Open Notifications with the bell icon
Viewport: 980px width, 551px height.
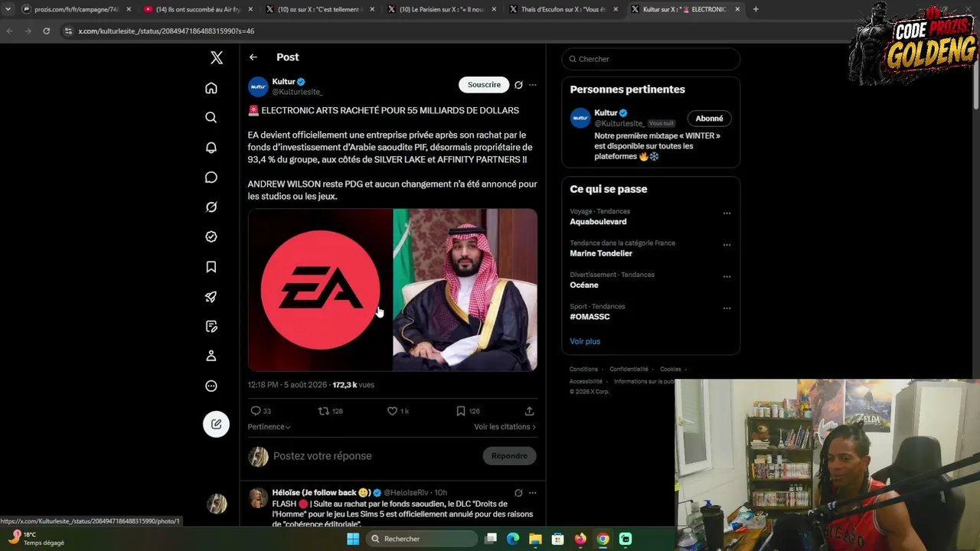pyautogui.click(x=211, y=148)
